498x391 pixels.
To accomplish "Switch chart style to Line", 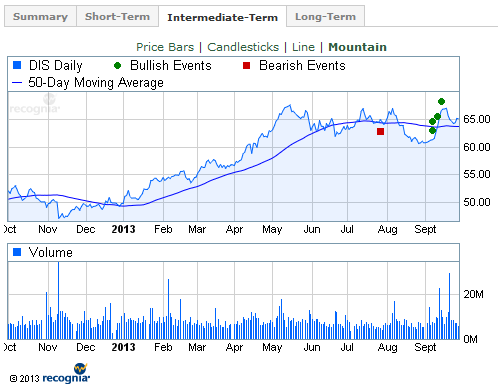I will (x=303, y=47).
